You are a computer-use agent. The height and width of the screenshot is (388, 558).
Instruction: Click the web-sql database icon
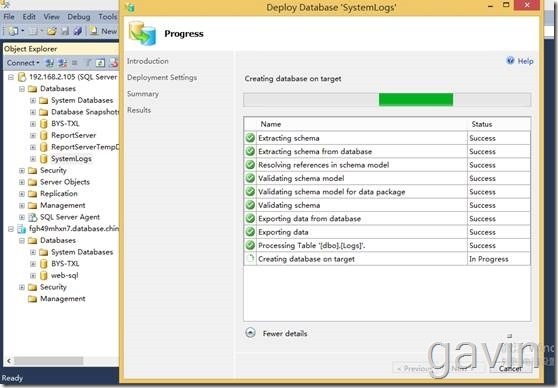click(x=43, y=276)
